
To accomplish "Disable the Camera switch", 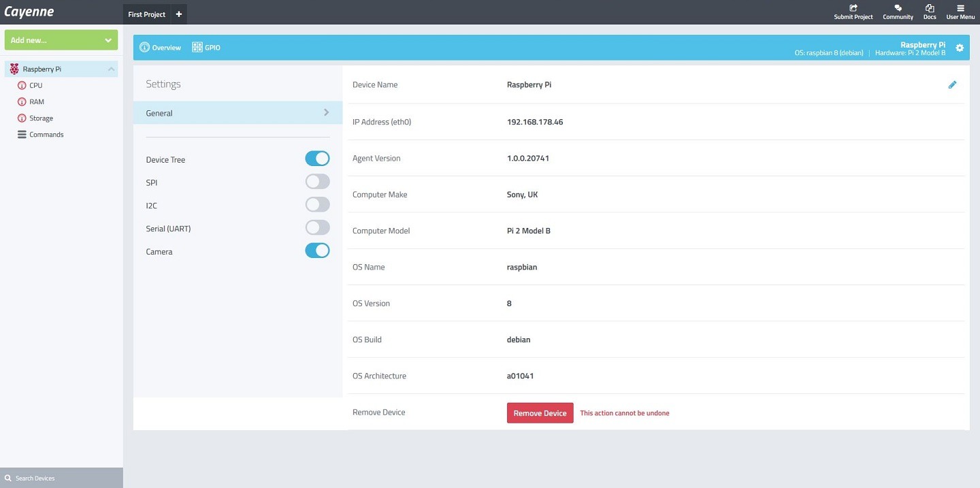I will 317,251.
